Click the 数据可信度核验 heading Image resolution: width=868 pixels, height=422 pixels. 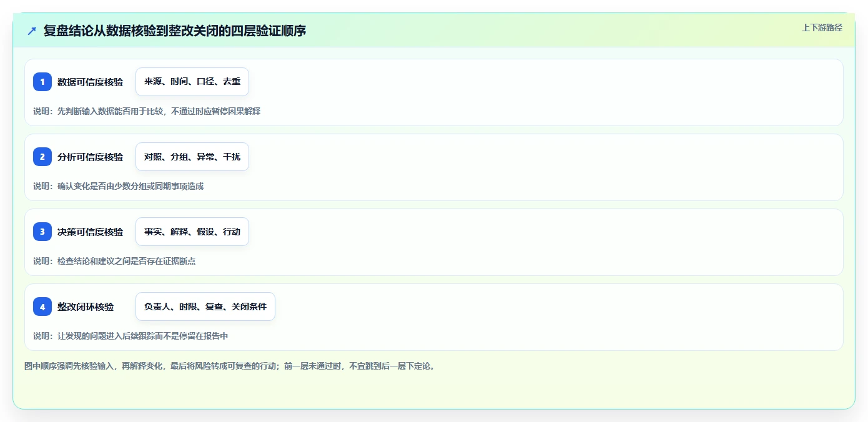click(x=91, y=82)
